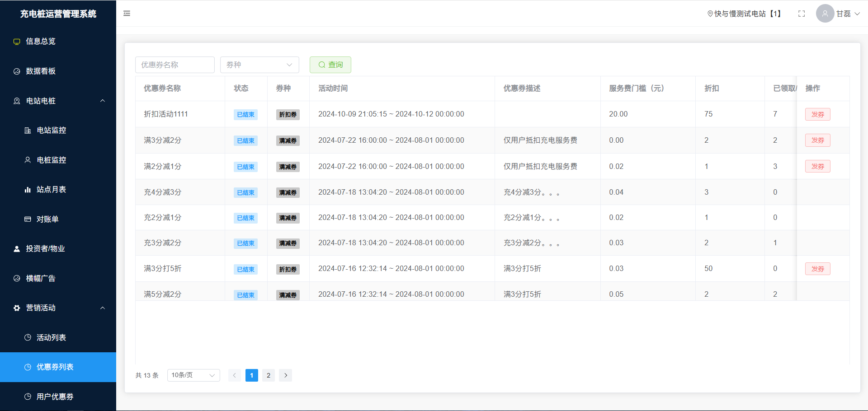Open 用户优惠券 submenu item
868x411 pixels.
coord(58,397)
